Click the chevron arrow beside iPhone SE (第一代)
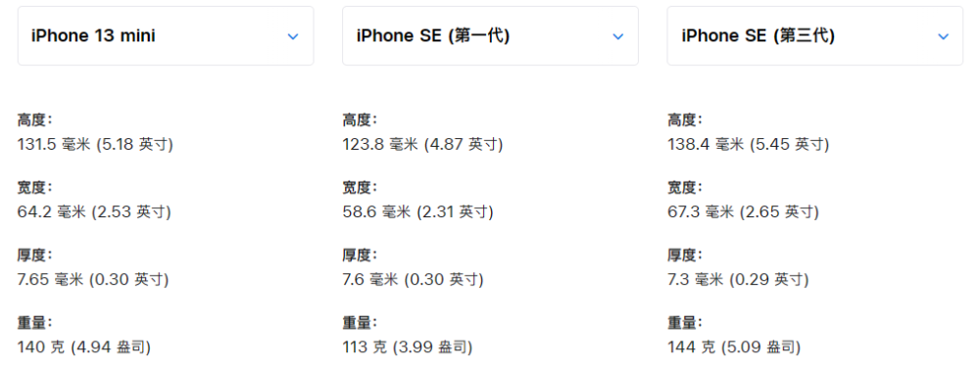 click(618, 37)
